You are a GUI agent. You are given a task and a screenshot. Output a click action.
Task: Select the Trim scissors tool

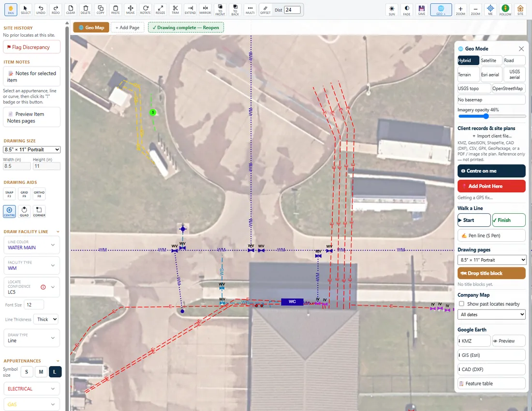pos(175,10)
